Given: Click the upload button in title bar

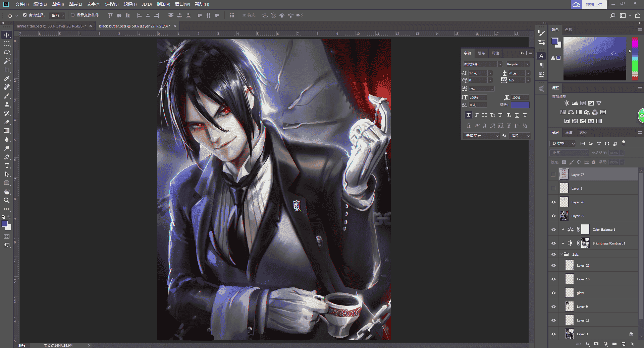Looking at the screenshot, I should [x=594, y=5].
